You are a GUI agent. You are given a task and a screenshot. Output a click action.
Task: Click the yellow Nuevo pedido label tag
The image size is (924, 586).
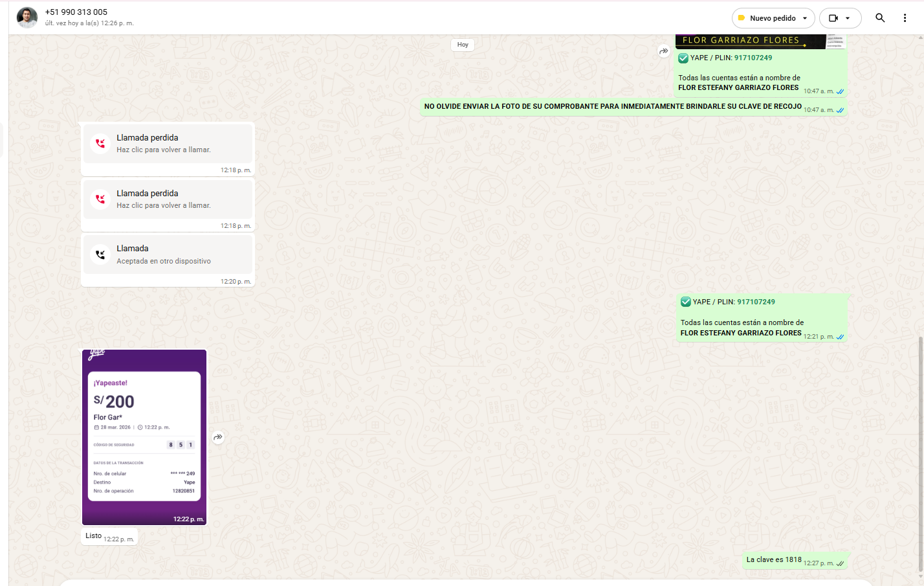[x=742, y=18]
